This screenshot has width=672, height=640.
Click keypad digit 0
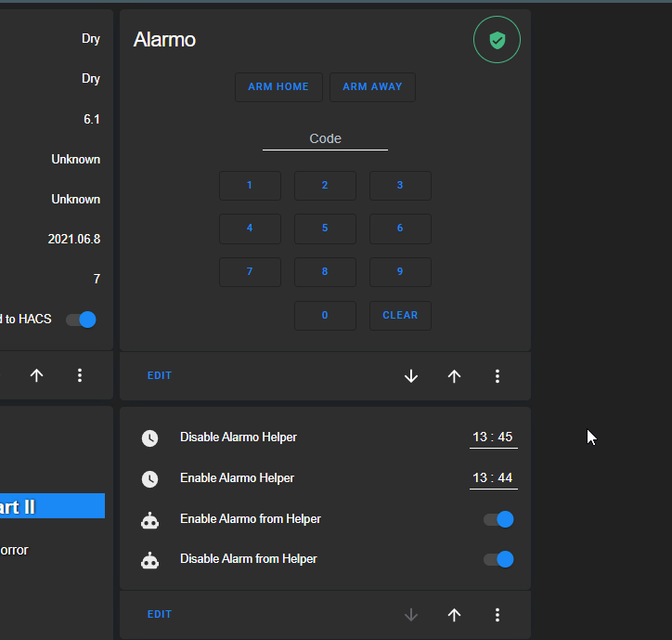[325, 316]
